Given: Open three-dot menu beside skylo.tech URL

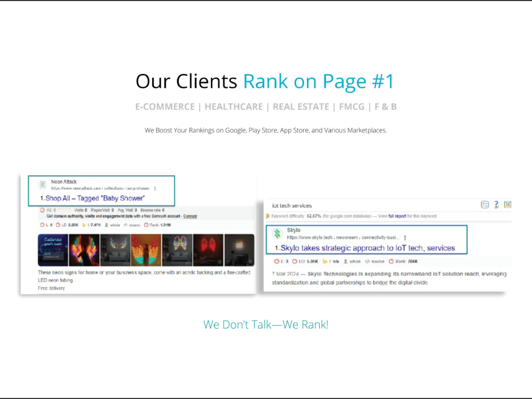Looking at the screenshot, I should pos(405,238).
